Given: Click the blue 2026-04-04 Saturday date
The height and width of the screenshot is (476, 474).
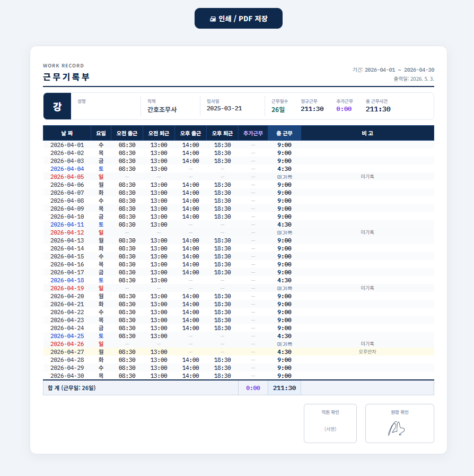Looking at the screenshot, I should point(67,169).
